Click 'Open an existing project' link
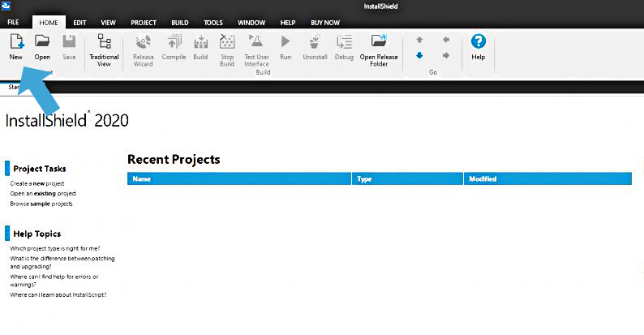Image resolution: width=644 pixels, height=335 pixels. point(43,193)
